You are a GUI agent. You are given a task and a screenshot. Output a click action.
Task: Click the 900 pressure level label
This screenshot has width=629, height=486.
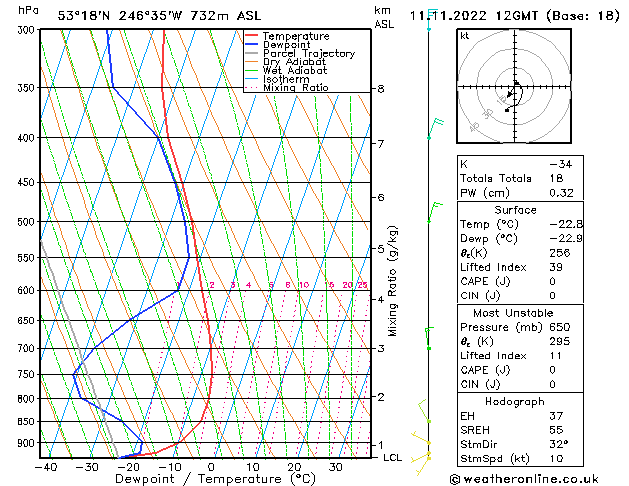(x=28, y=443)
